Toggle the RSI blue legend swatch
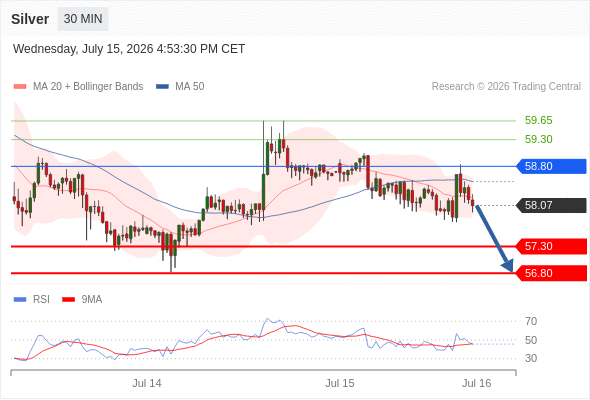Image resolution: width=590 pixels, height=400 pixels. tap(20, 300)
